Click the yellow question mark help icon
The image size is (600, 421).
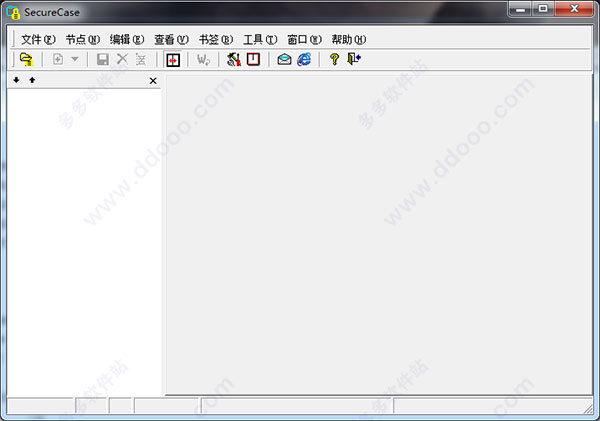(x=334, y=59)
